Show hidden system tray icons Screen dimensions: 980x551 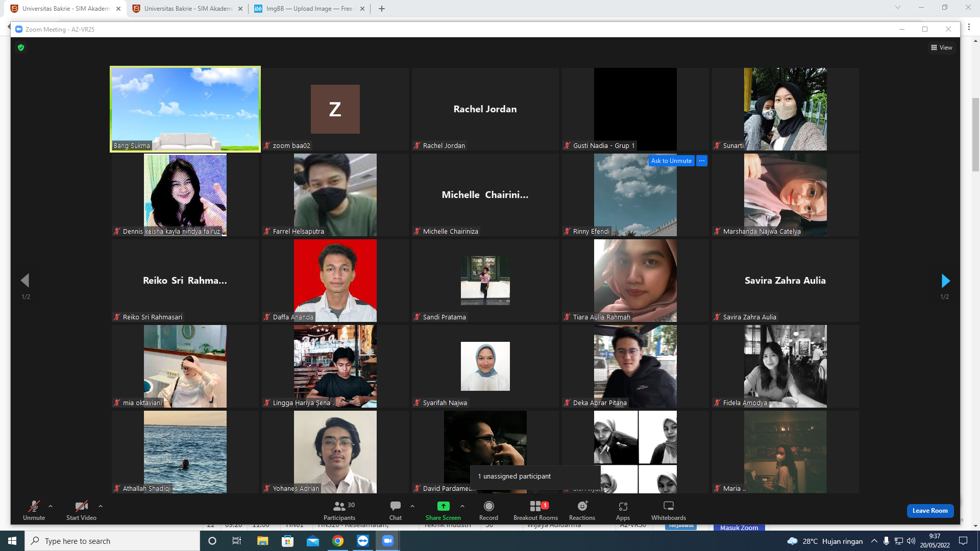874,541
